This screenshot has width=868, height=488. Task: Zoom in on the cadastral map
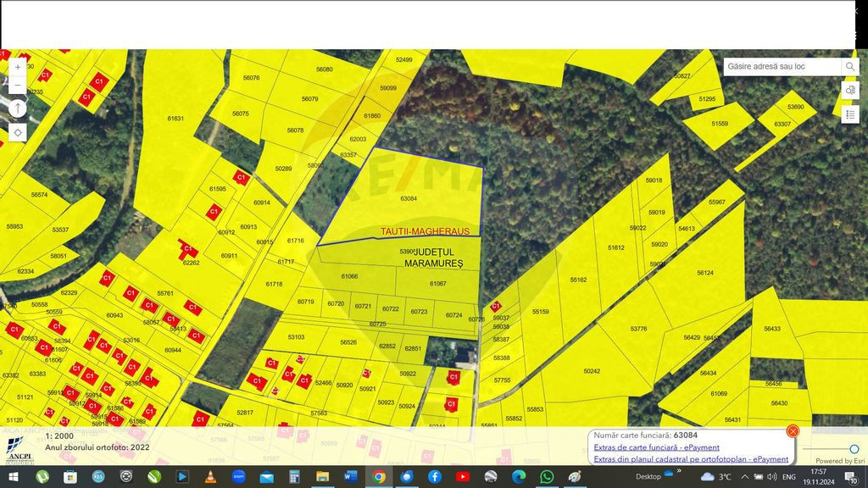(x=18, y=67)
